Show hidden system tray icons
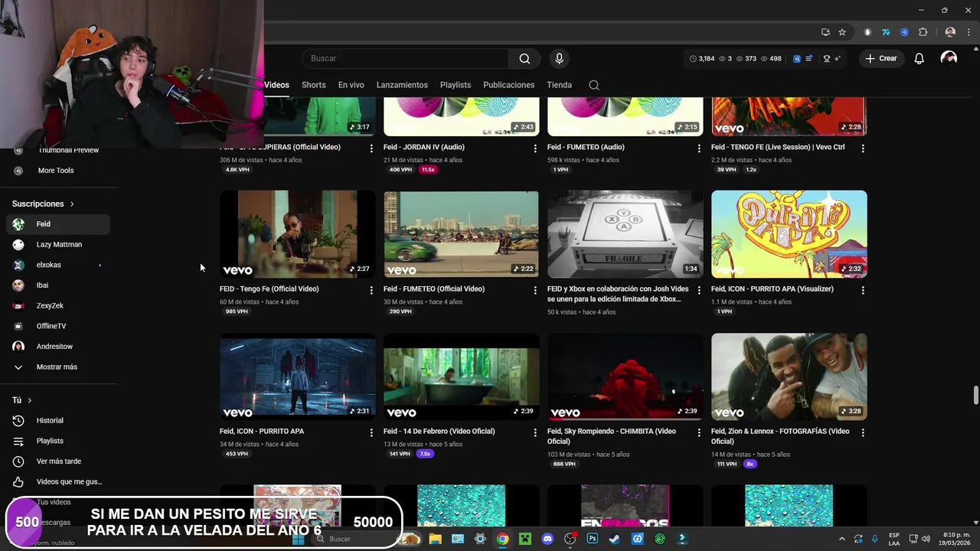980x551 pixels. tap(842, 539)
